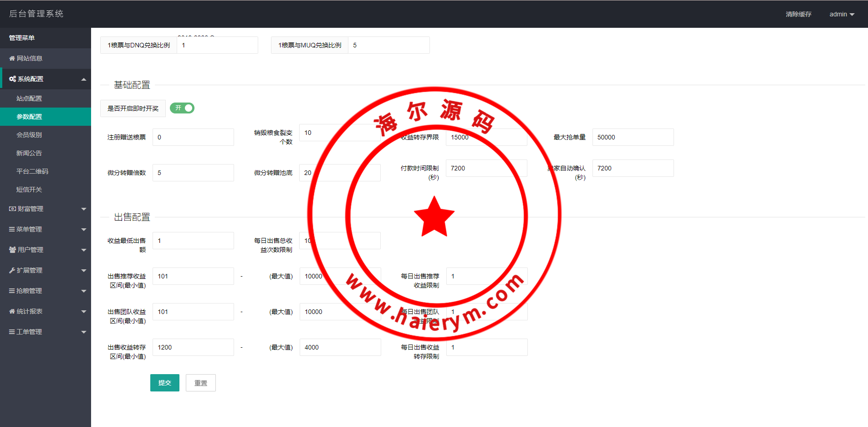Expand the 财富管理 submenu arrow
Viewport: 868px width, 427px height.
tap(84, 209)
